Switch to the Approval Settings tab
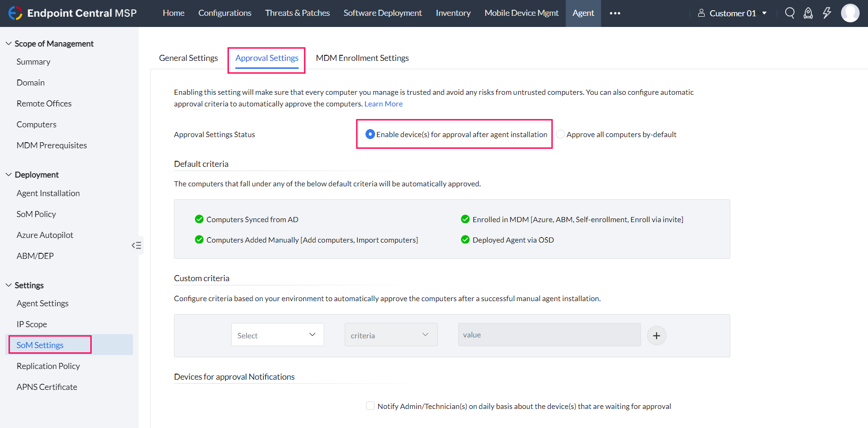This screenshot has height=428, width=868. tap(267, 58)
